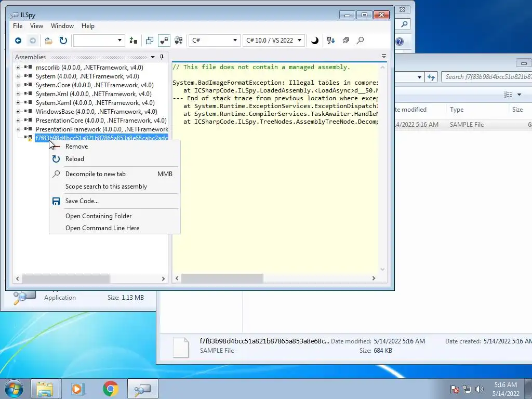Click the Windows Start button

pyautogui.click(x=14, y=389)
